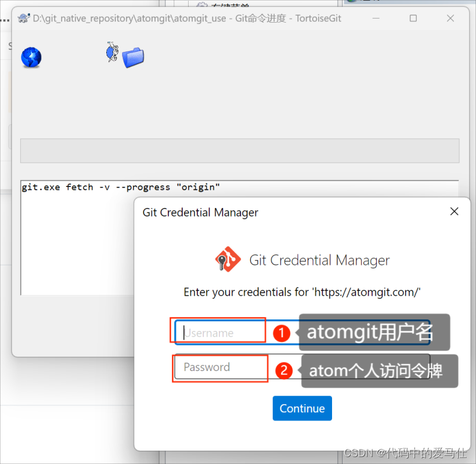Click the empty progress bar in TortoiseGit
Image resolution: width=476 pixels, height=464 pixels.
[240, 150]
